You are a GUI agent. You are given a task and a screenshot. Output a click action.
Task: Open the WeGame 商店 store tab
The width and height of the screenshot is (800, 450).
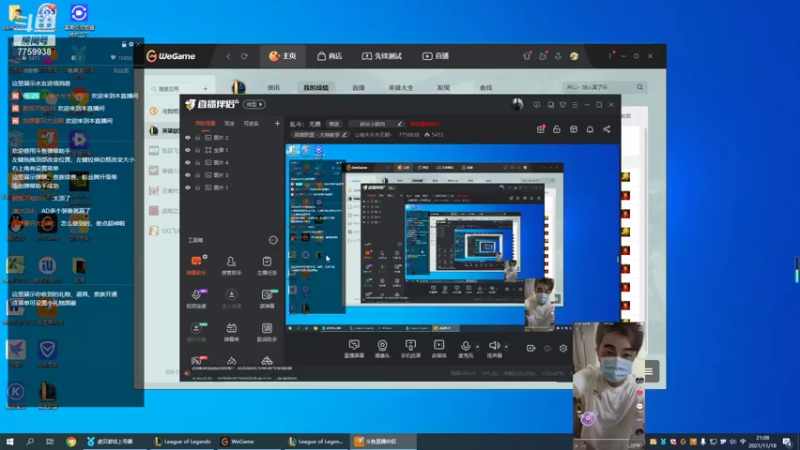pyautogui.click(x=329, y=56)
